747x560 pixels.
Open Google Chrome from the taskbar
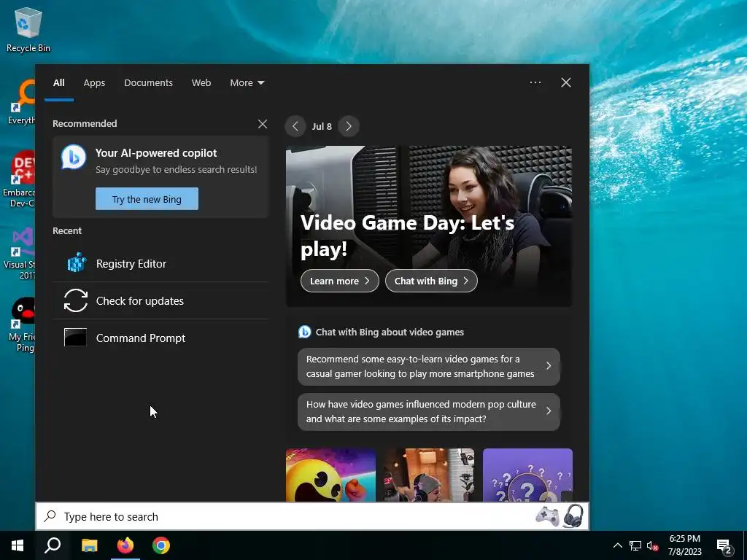(161, 545)
